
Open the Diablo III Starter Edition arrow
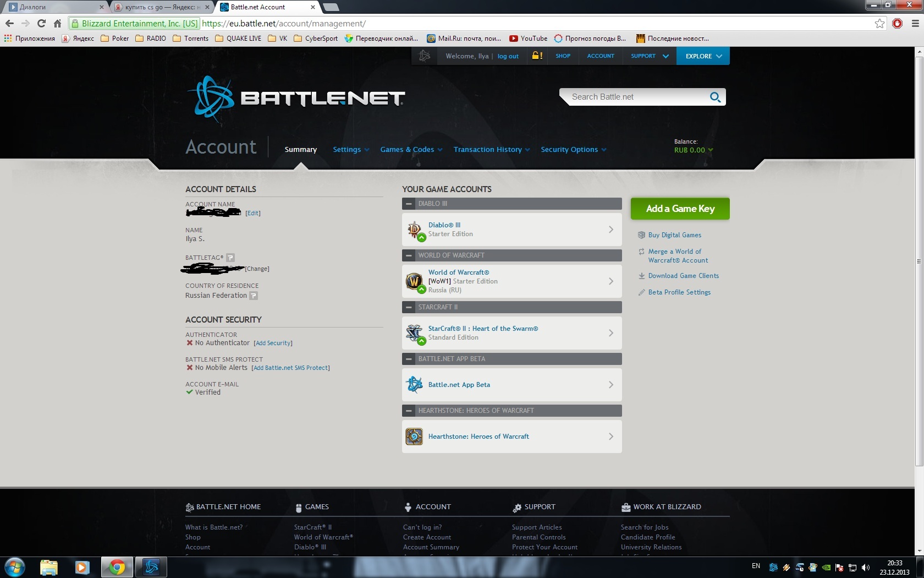(611, 230)
